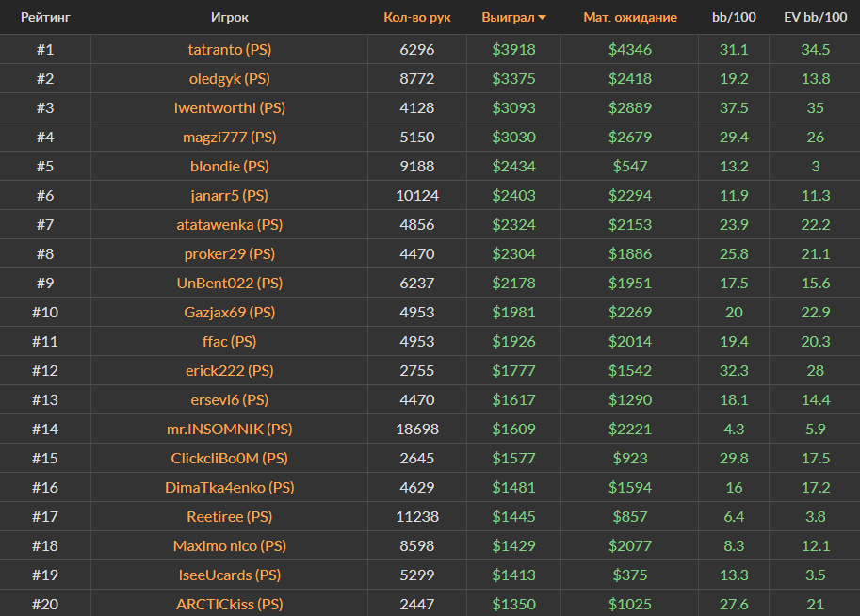Sort by Мат. ожидание column header

(x=629, y=18)
